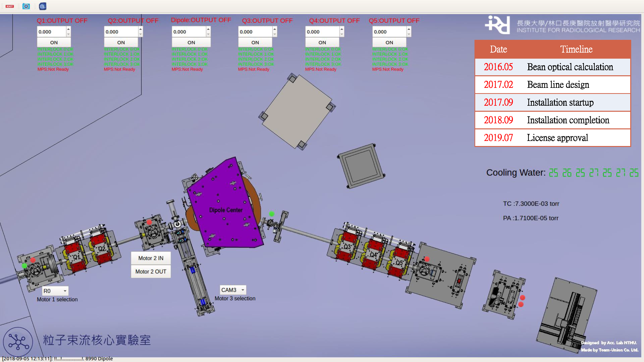Click the Institute for Radiological Research logo
This screenshot has height=362, width=644.
[x=498, y=25]
